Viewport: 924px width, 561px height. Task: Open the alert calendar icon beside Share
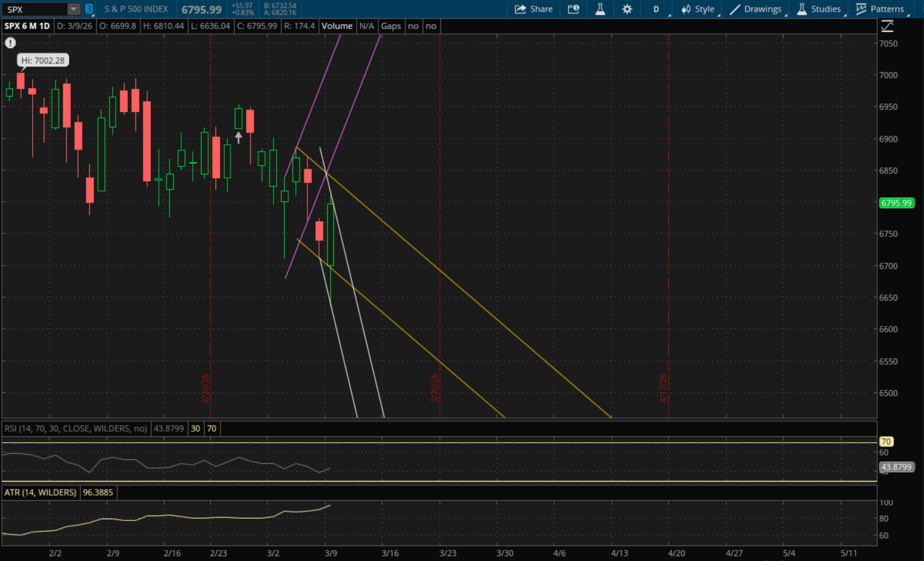point(573,9)
